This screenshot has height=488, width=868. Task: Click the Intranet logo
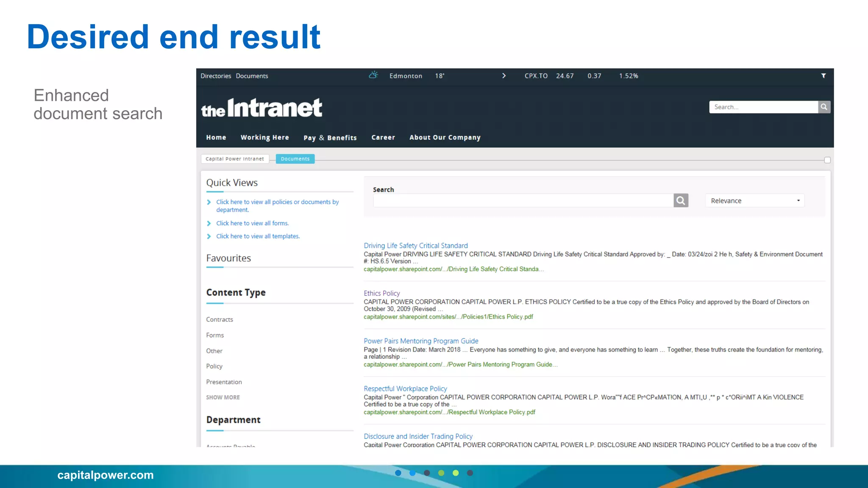click(x=262, y=108)
